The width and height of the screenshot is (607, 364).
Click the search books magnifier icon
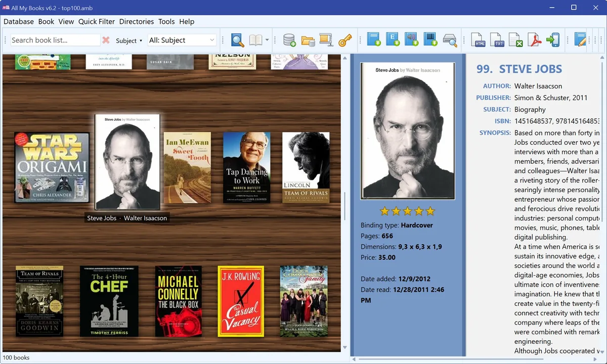tap(237, 40)
